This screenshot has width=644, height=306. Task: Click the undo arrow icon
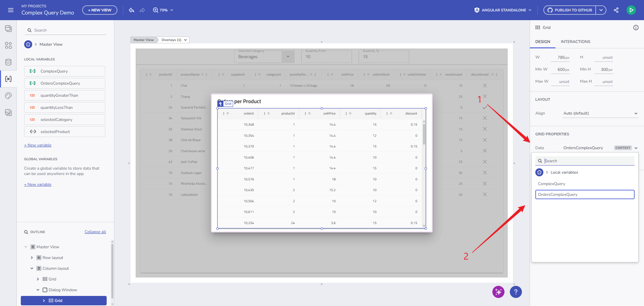click(x=131, y=10)
